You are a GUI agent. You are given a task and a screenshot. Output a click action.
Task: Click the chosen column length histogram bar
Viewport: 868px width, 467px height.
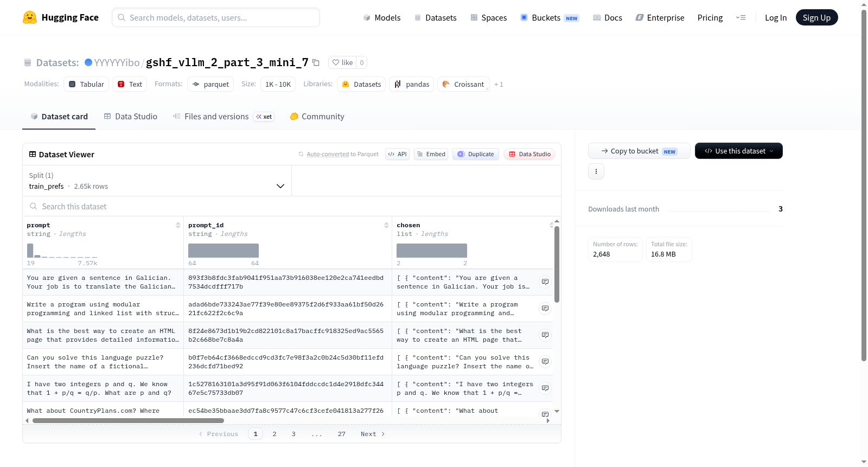[x=432, y=251]
